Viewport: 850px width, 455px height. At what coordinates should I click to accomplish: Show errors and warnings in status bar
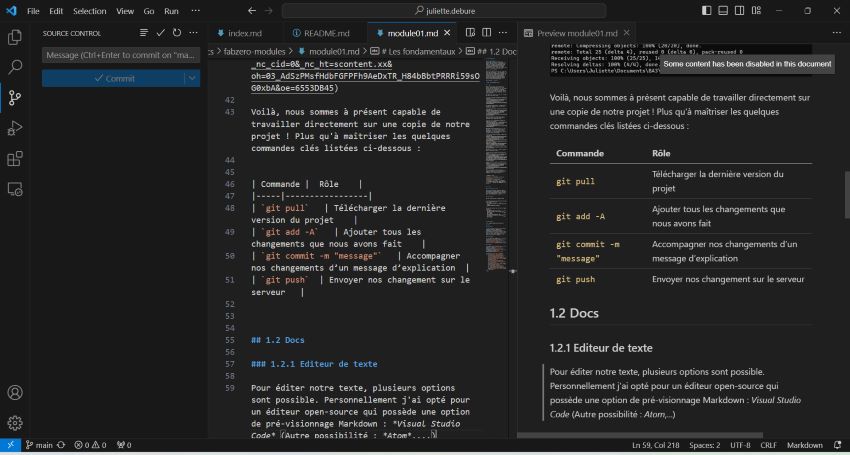(91, 445)
